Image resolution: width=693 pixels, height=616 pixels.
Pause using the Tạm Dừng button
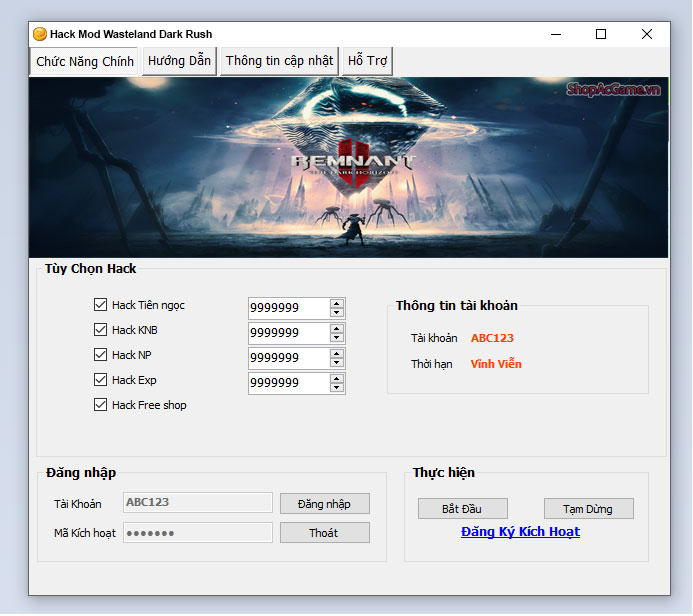click(x=588, y=509)
